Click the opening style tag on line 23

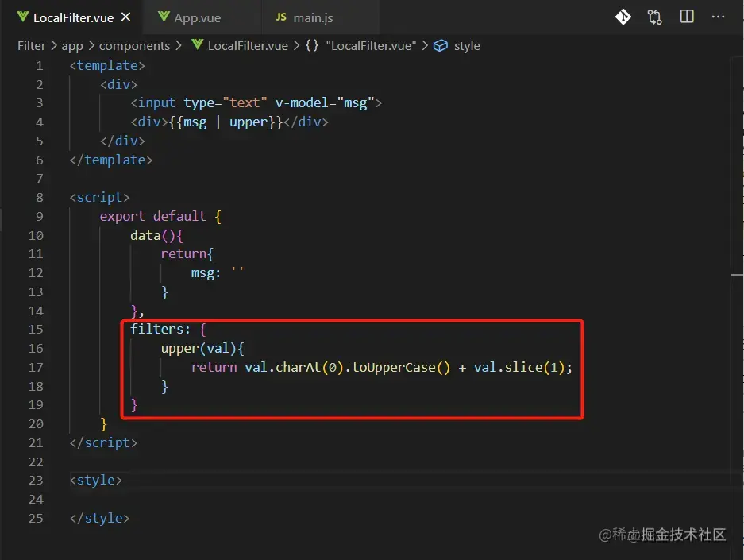tap(96, 481)
